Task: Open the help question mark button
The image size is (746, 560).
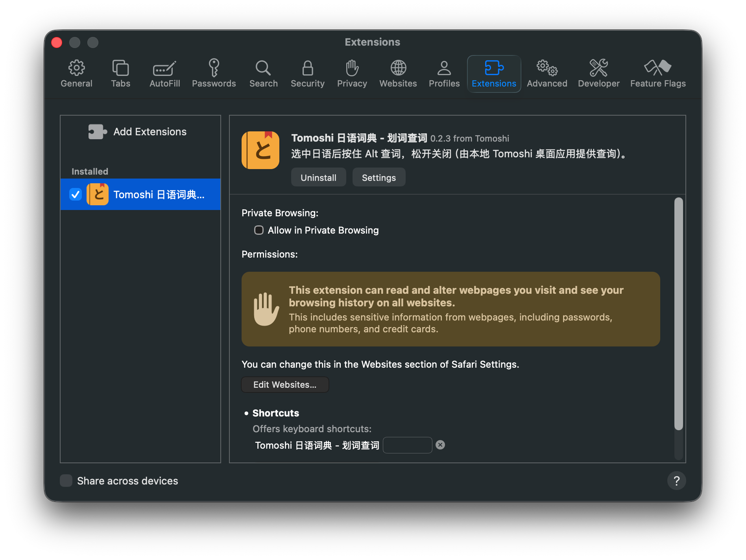Action: click(x=676, y=481)
